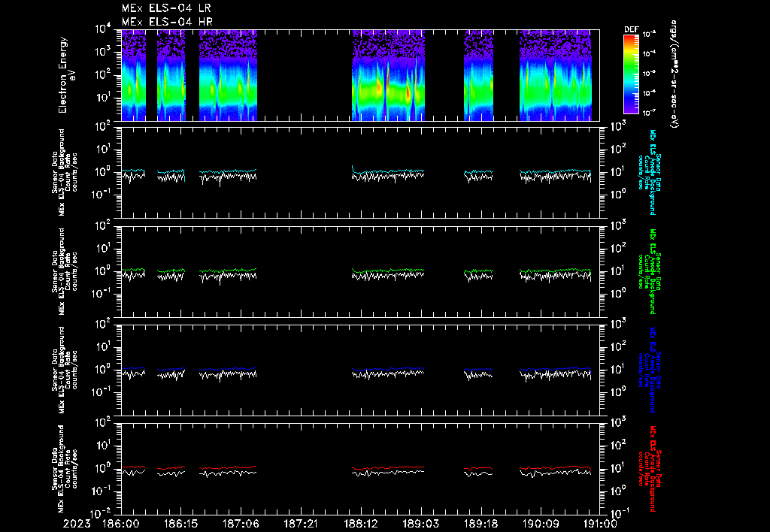The width and height of the screenshot is (770, 532).
Task: Click the rainbow DEF color scale bar
Action: point(631,74)
